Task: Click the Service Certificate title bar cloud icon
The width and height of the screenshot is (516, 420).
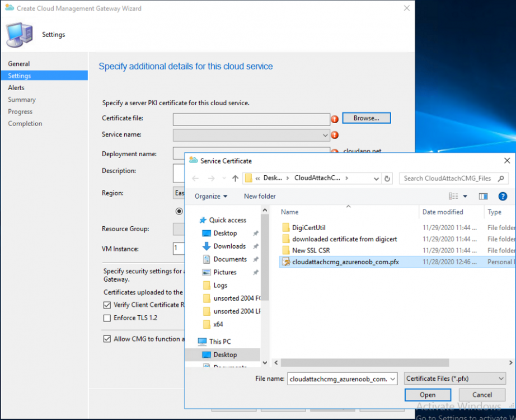Action: click(194, 160)
